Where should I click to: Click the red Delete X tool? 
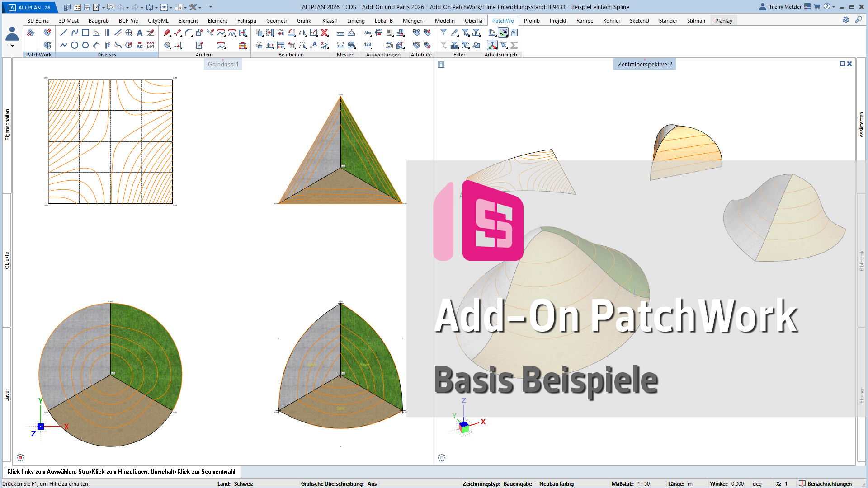point(324,33)
